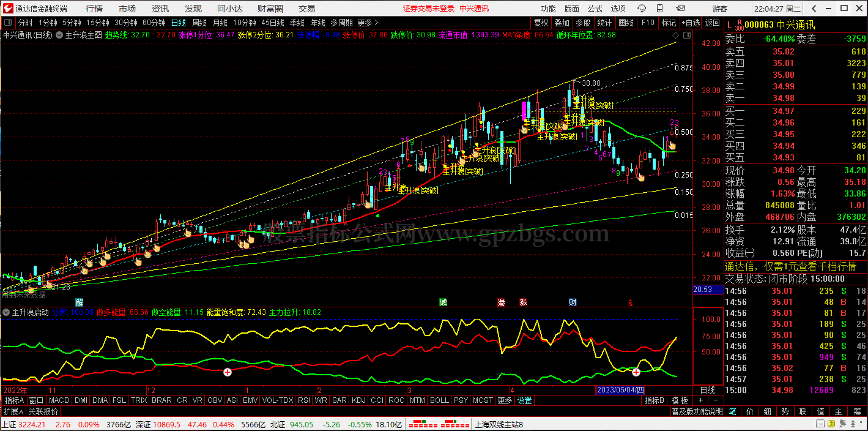Click the R300 marker beside stock code

[738, 25]
